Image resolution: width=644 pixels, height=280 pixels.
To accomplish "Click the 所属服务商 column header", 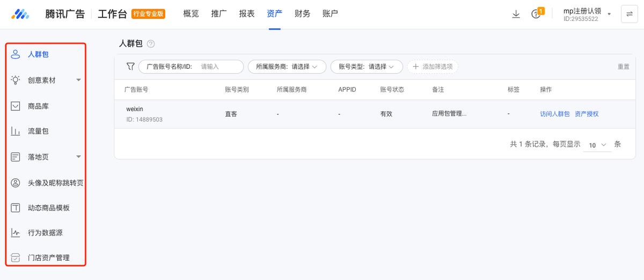I will pos(291,89).
